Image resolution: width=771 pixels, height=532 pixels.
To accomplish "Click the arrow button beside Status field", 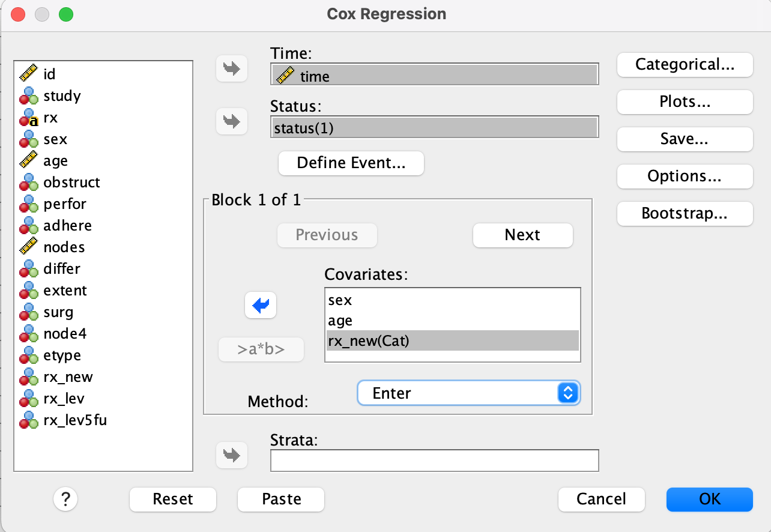I will click(x=231, y=121).
